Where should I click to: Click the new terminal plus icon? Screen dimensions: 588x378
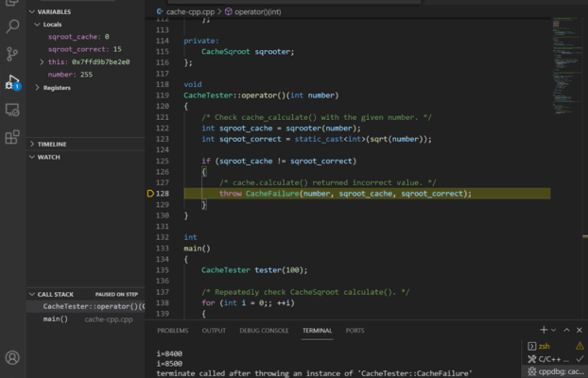coord(544,330)
